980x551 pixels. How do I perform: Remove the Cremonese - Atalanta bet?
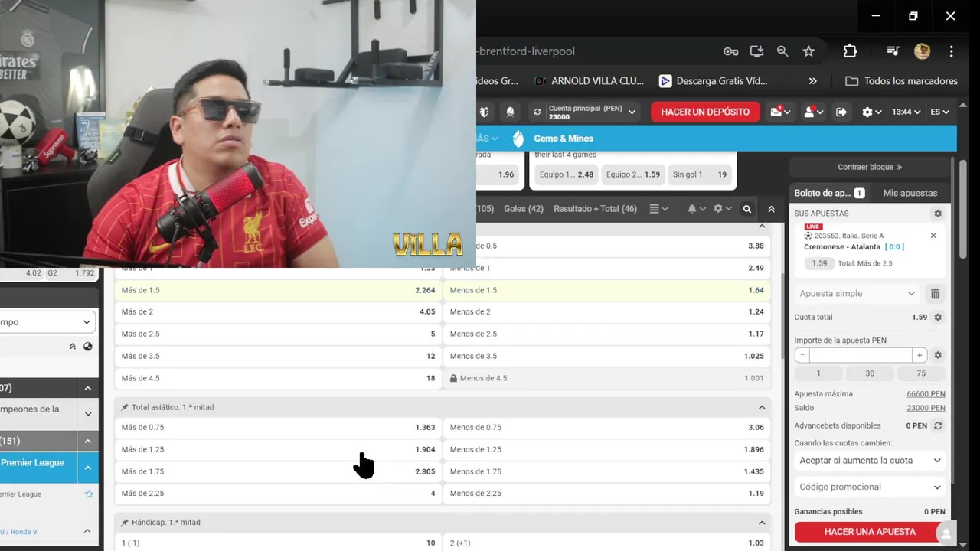click(x=933, y=236)
